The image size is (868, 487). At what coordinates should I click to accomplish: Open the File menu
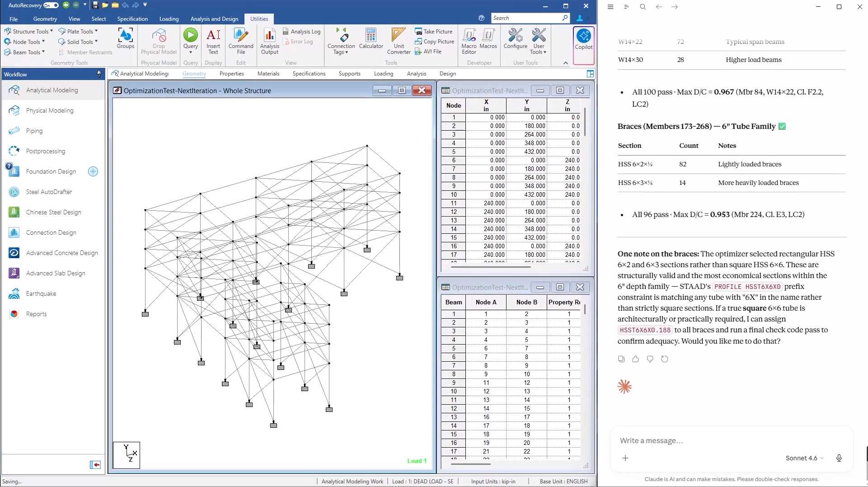(14, 19)
